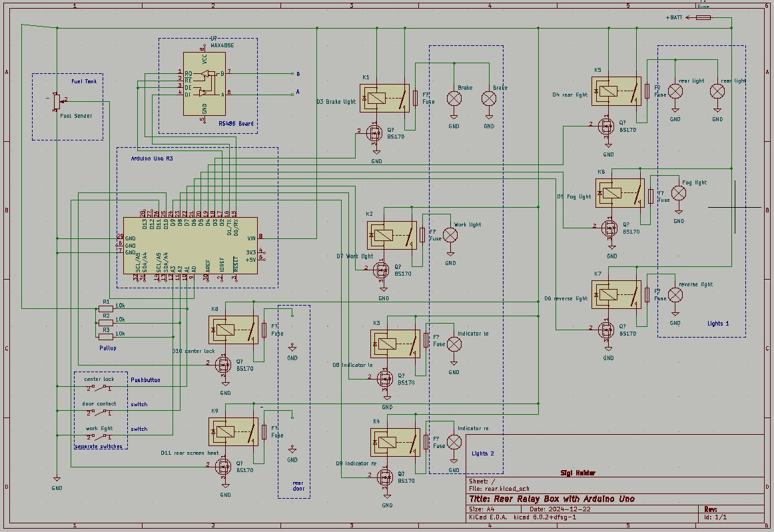
Task: Click the reverse light lamp symbol
Action: click(675, 295)
